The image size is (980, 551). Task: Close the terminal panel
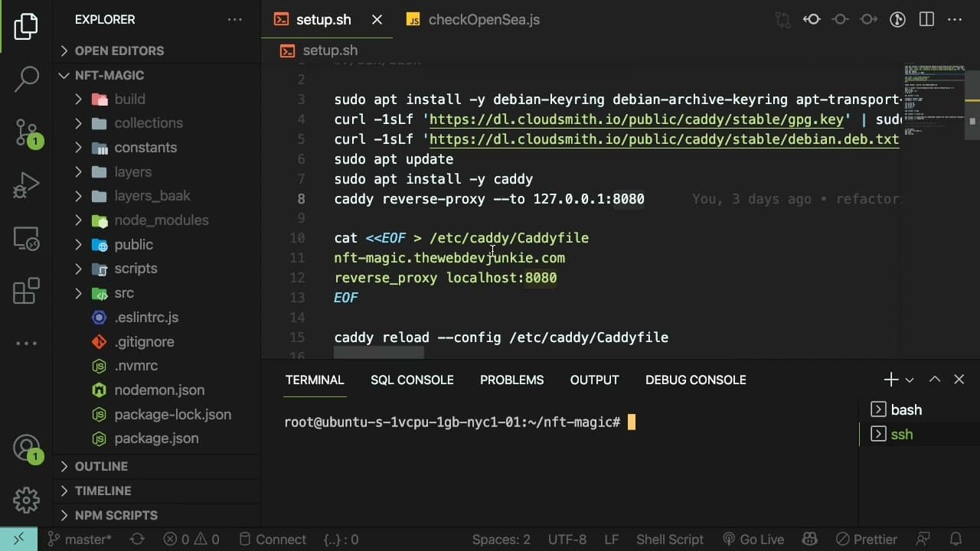point(959,380)
